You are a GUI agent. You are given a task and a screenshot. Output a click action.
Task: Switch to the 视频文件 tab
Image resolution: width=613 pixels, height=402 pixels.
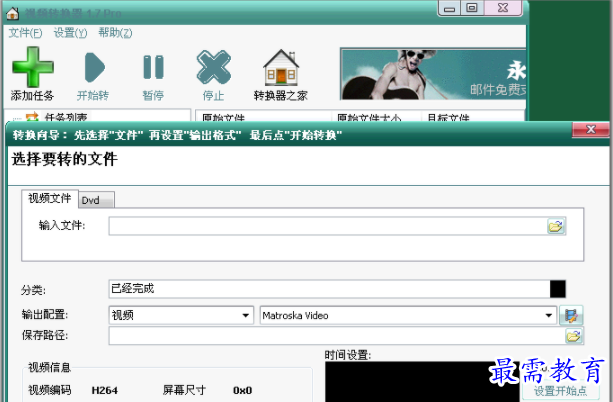(50, 199)
